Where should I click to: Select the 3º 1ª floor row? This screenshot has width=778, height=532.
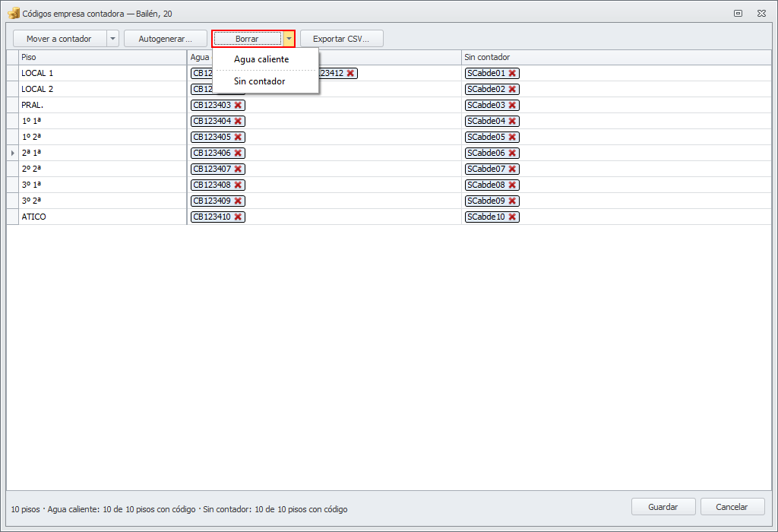389,185
